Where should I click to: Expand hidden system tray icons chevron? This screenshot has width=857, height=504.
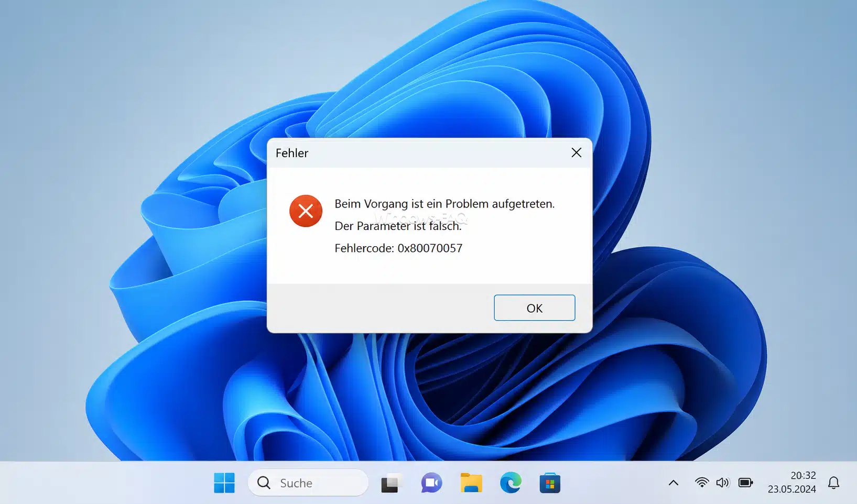pos(674,483)
